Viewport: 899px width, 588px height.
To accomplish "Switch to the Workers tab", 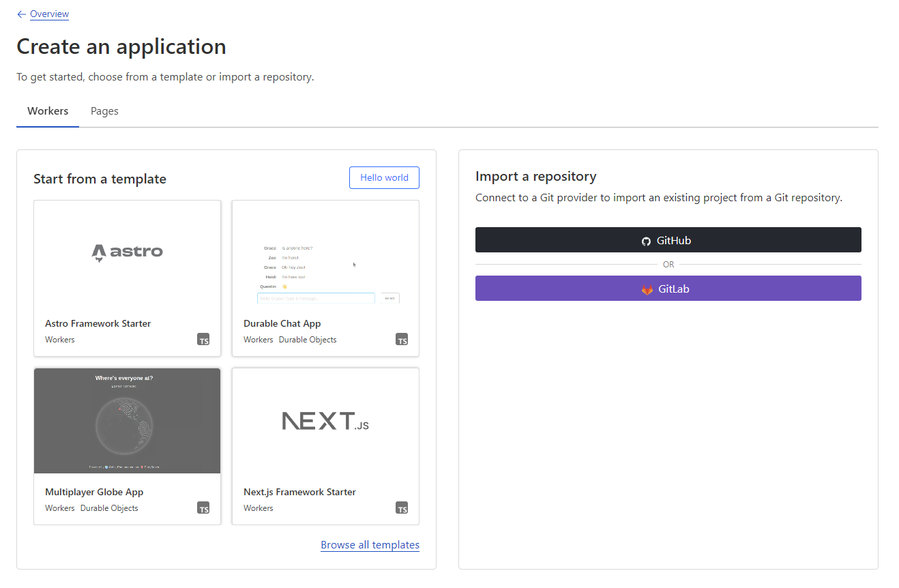I will [48, 111].
